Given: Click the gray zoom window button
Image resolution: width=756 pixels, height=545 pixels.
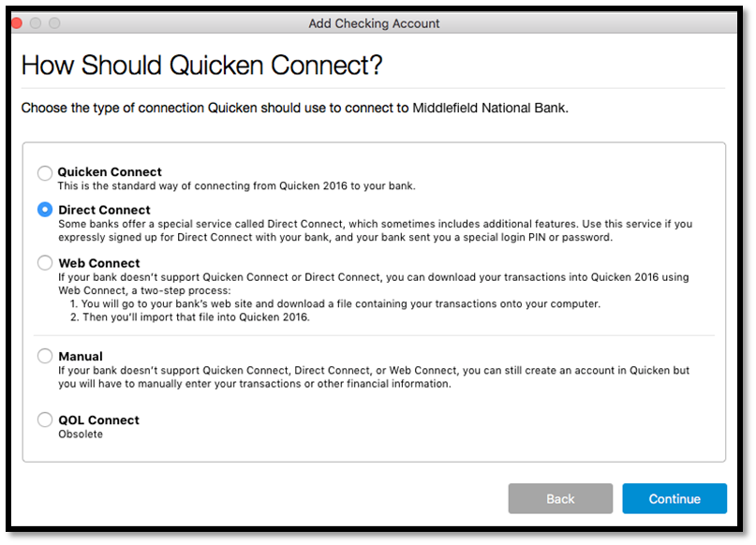Looking at the screenshot, I should tap(54, 23).
